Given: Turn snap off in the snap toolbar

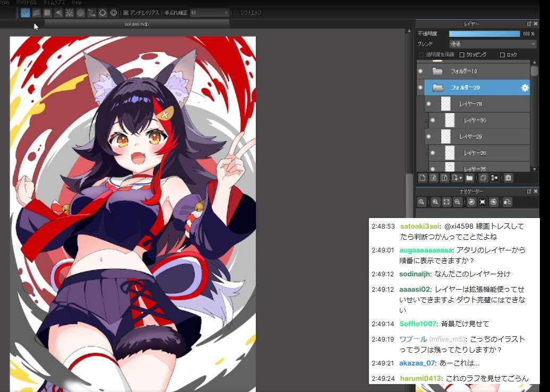Looking at the screenshot, I should click(x=25, y=13).
